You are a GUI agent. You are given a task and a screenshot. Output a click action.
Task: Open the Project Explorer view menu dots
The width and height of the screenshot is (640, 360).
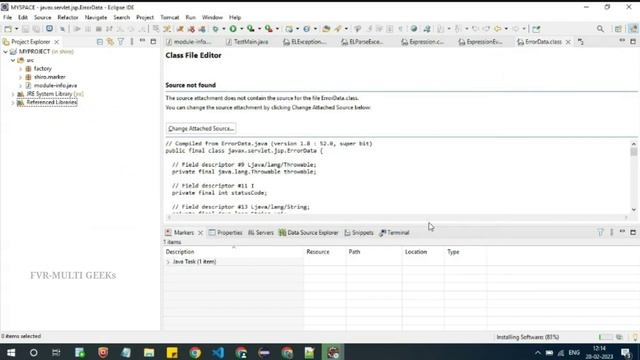pos(132,42)
